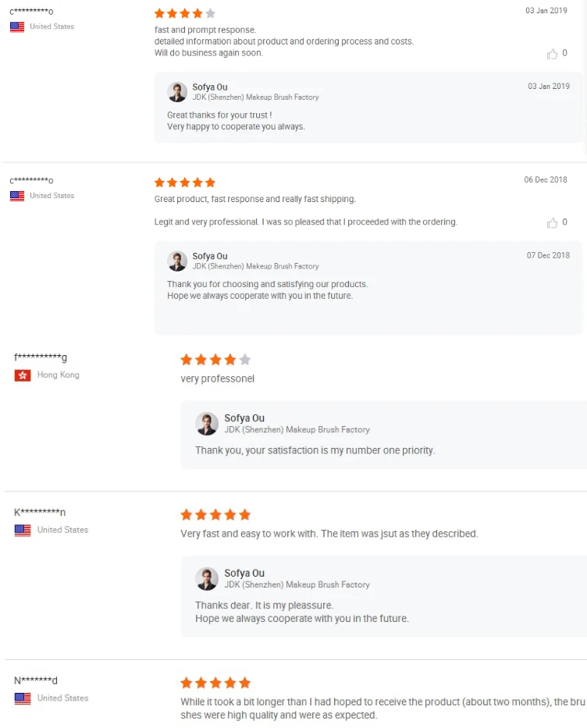Click the four-star rating on first review
This screenshot has width=587, height=728.
pyautogui.click(x=185, y=13)
